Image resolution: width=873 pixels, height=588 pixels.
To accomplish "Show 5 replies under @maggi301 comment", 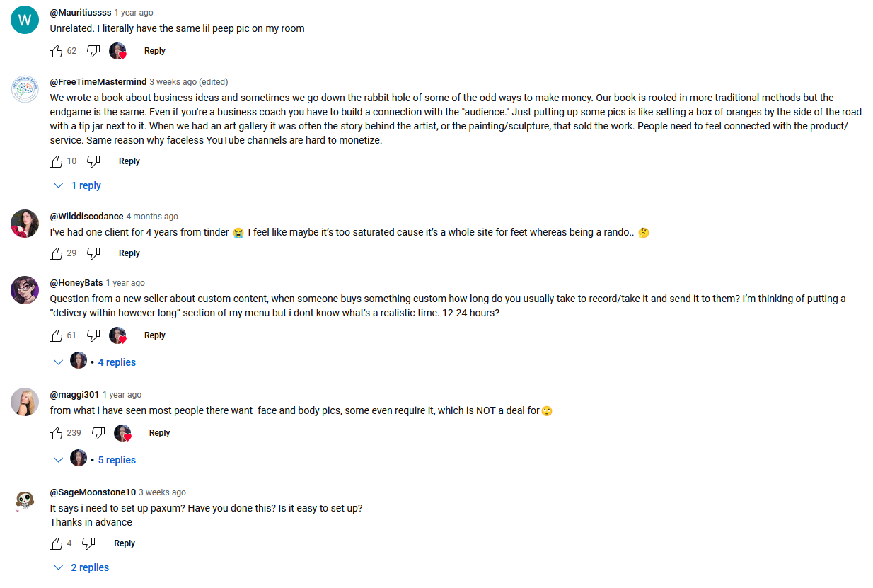I will (116, 460).
